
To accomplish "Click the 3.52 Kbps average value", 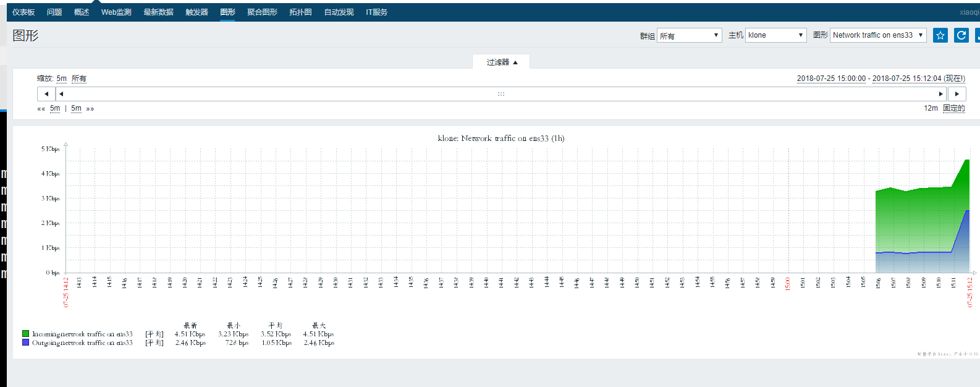I will click(276, 334).
